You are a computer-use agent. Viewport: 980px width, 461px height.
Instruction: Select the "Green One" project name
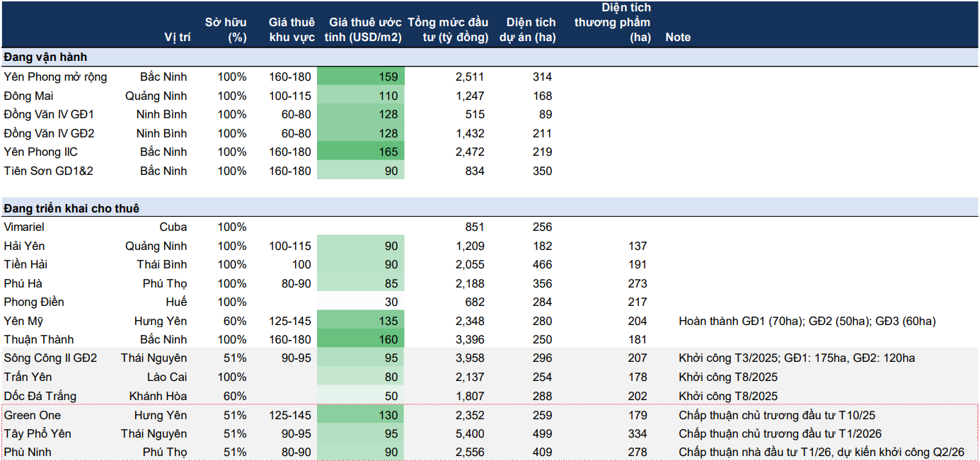33,416
